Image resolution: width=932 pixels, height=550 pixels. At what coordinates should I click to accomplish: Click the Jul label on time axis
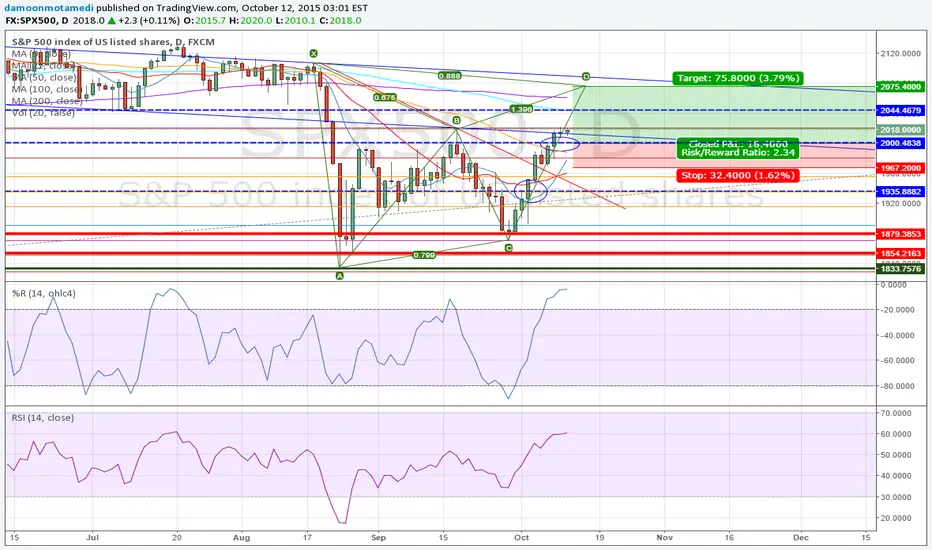[x=92, y=538]
